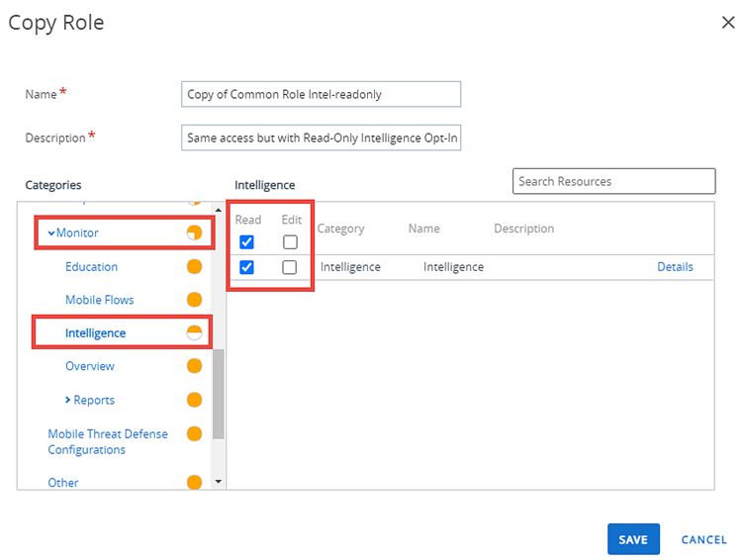Click the categories scrollbar up arrow
742x560 pixels.
219,209
